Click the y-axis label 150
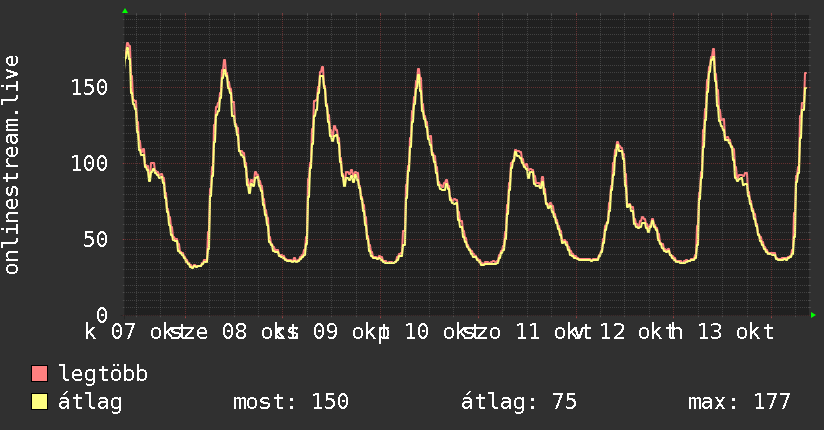This screenshot has width=824, height=430. click(x=89, y=87)
